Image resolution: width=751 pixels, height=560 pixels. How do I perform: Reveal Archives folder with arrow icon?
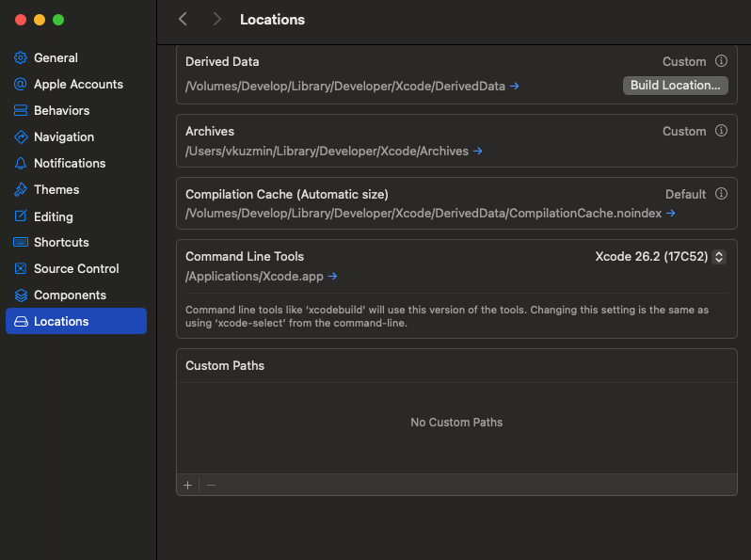click(x=477, y=152)
